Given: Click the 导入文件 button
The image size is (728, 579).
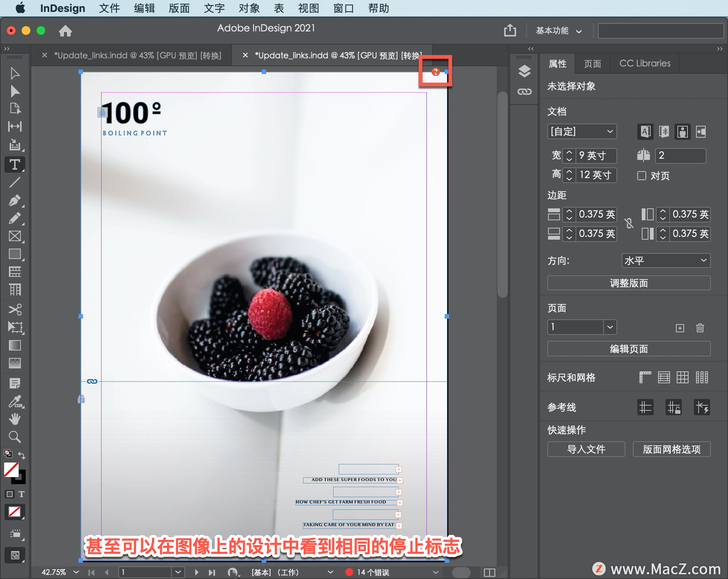Looking at the screenshot, I should click(x=586, y=449).
